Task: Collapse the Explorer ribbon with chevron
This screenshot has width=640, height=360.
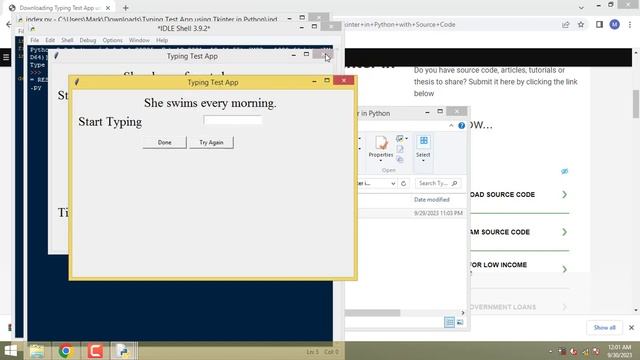Action: (451, 125)
